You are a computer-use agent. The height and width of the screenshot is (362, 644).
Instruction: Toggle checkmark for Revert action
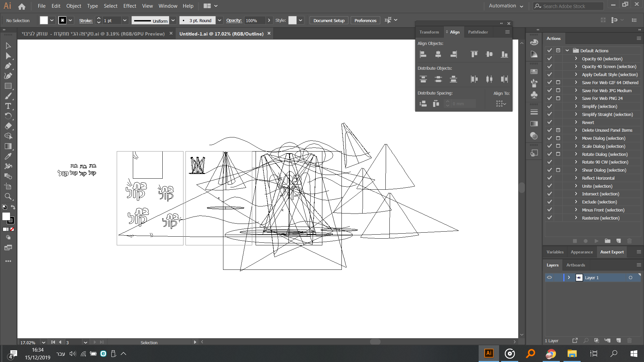549,122
